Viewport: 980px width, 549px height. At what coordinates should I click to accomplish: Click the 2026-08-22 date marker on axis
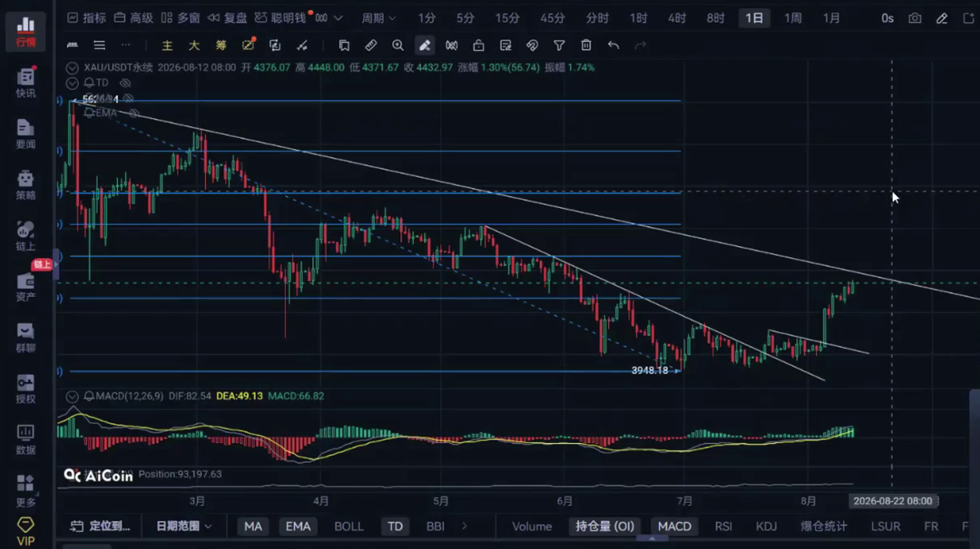893,501
